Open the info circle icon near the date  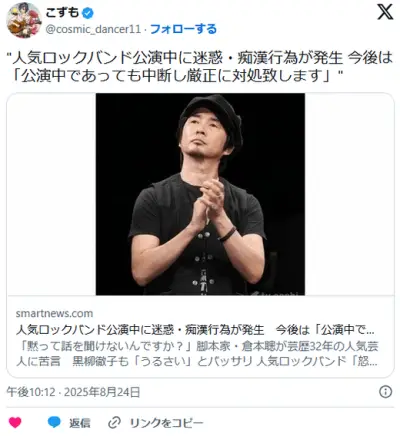point(386,392)
